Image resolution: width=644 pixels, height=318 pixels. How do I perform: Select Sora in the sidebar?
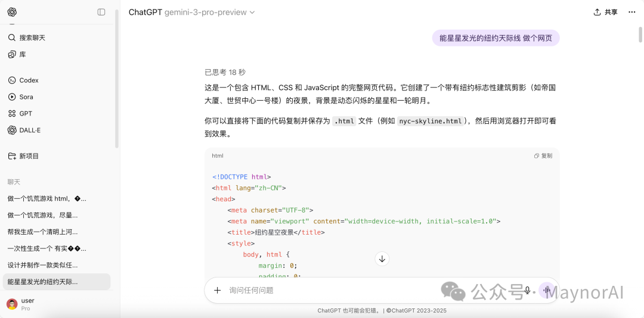coord(56,97)
